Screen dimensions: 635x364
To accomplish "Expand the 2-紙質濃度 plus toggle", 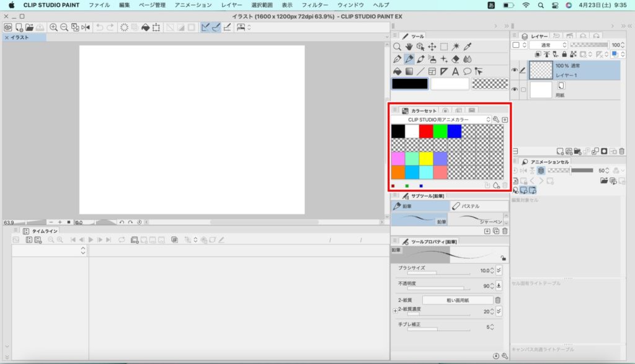I will [395, 311].
